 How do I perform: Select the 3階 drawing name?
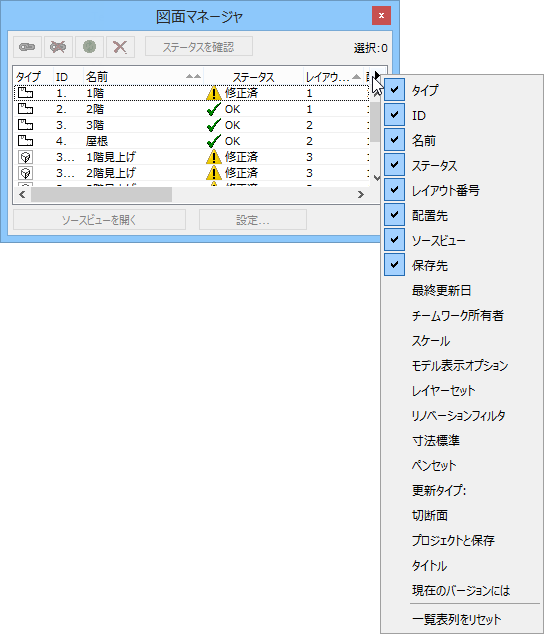pos(95,125)
